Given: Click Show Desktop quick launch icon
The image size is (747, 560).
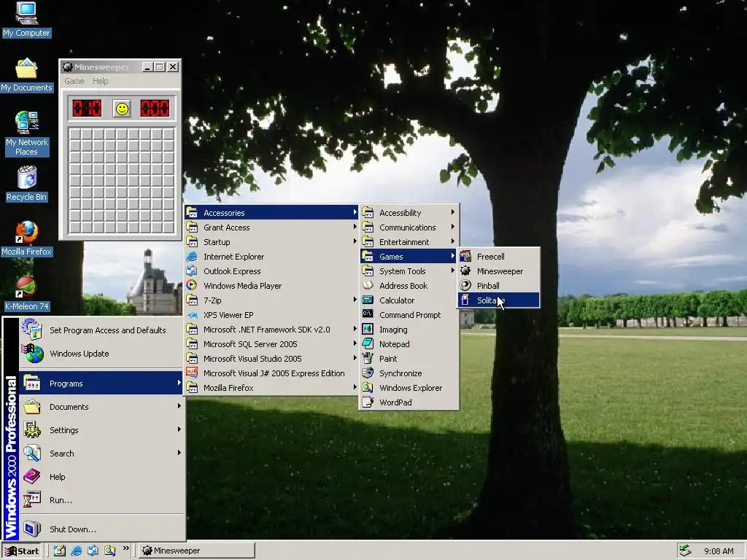Looking at the screenshot, I should pyautogui.click(x=60, y=551).
